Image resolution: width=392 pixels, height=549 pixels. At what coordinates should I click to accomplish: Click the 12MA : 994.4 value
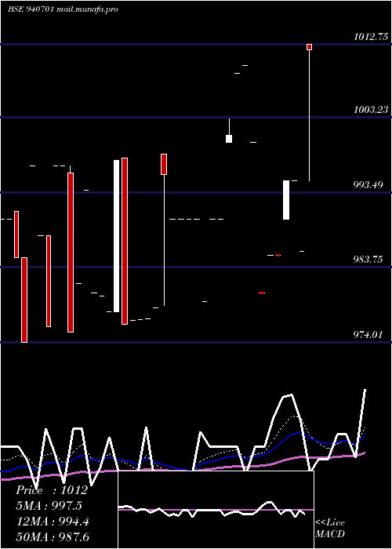point(53,522)
